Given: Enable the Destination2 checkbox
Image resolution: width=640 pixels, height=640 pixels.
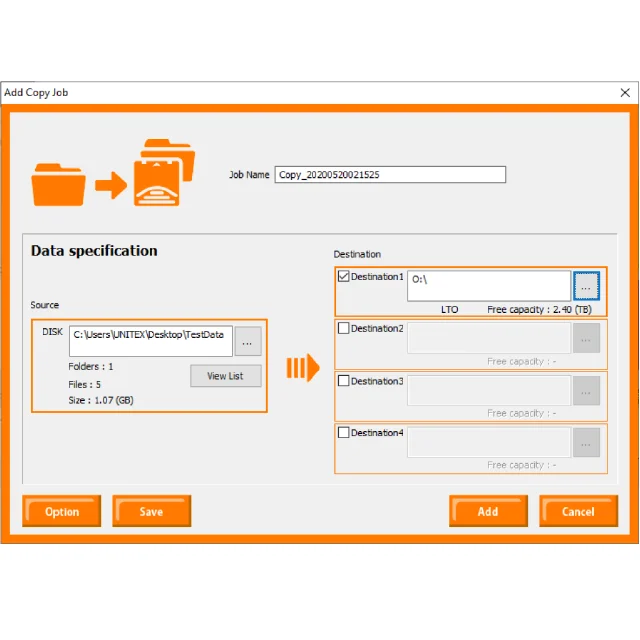Looking at the screenshot, I should pyautogui.click(x=344, y=329).
